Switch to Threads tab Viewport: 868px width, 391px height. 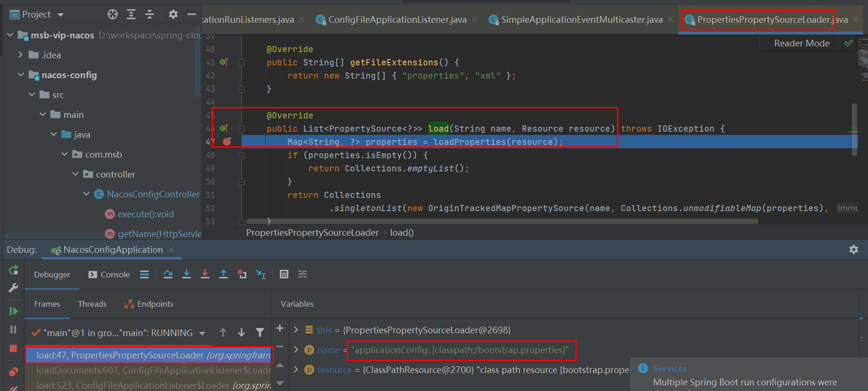(x=92, y=304)
